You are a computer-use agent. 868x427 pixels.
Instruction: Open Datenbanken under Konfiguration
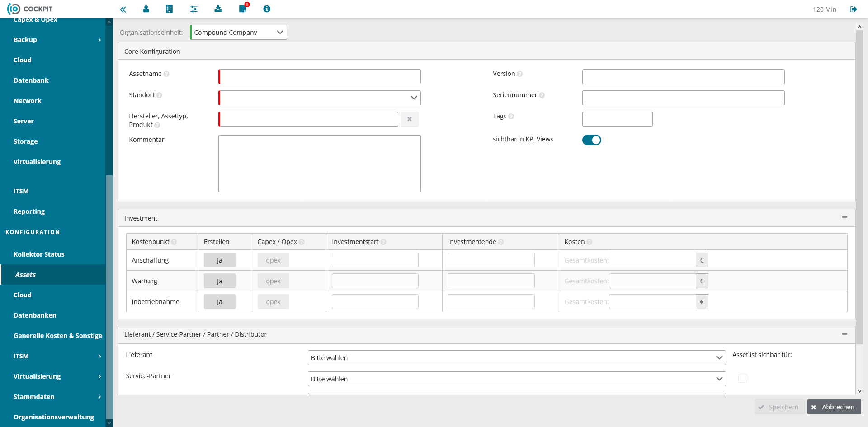35,315
